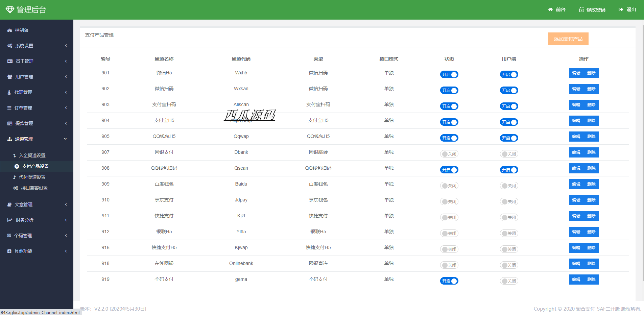
Task: Click the list icon beside 订单管理
Action: [x=9, y=108]
